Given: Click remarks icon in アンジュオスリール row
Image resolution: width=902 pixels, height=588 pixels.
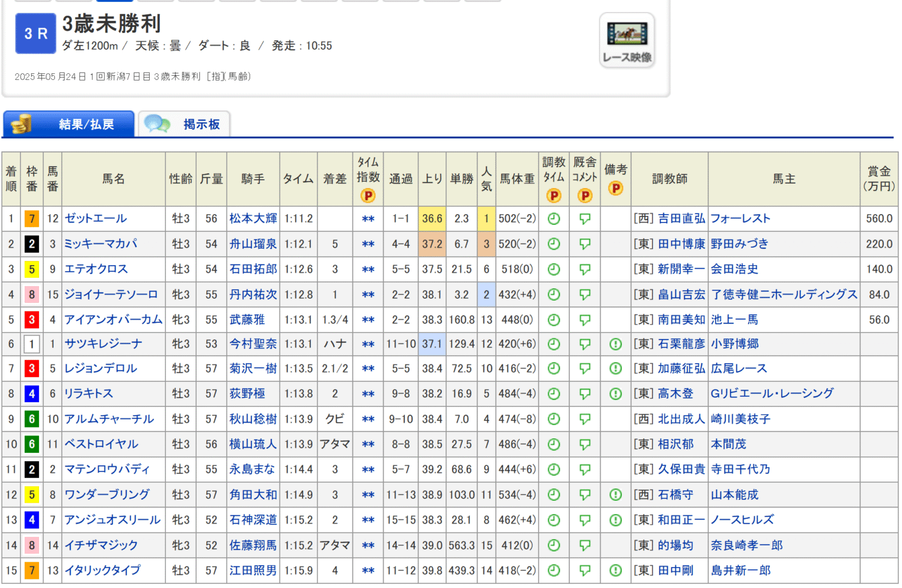Looking at the screenshot, I should [x=615, y=520].
